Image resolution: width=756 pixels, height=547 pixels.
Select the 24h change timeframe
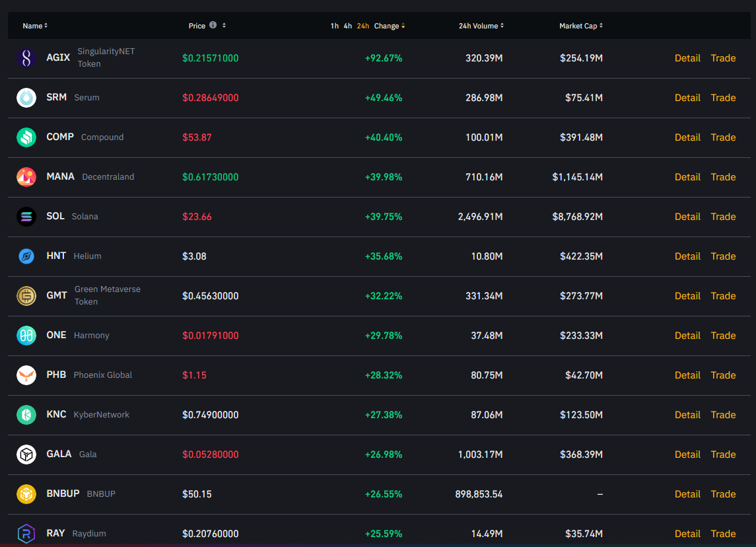(363, 26)
